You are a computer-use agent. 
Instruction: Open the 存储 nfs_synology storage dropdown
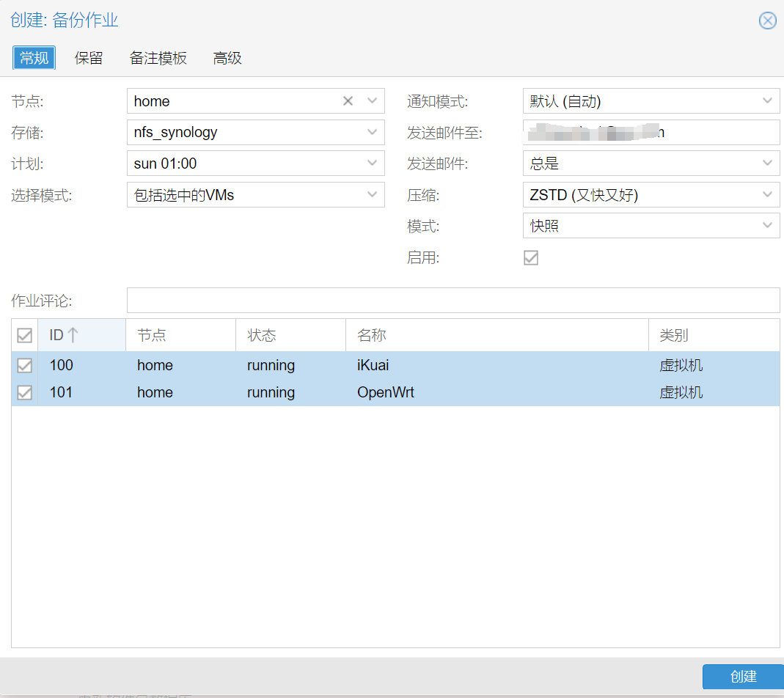372,133
